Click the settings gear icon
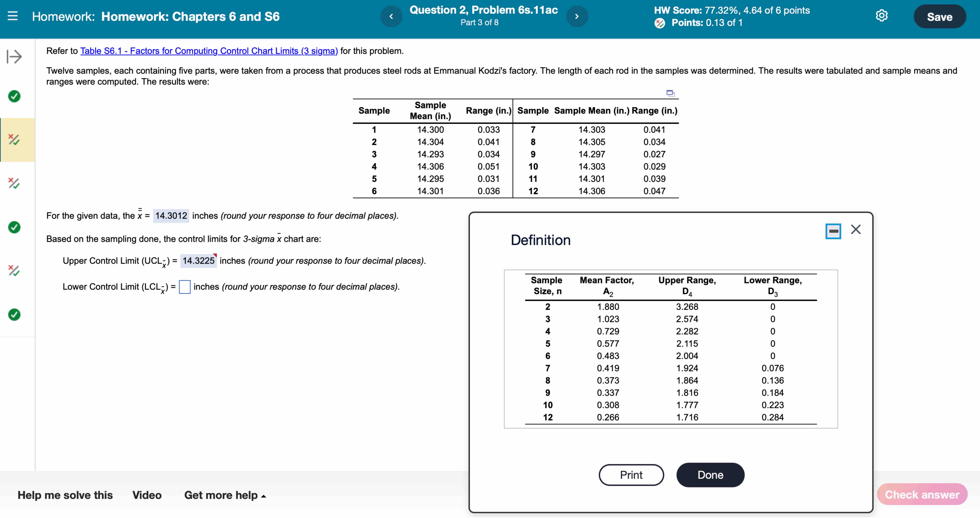 click(882, 15)
